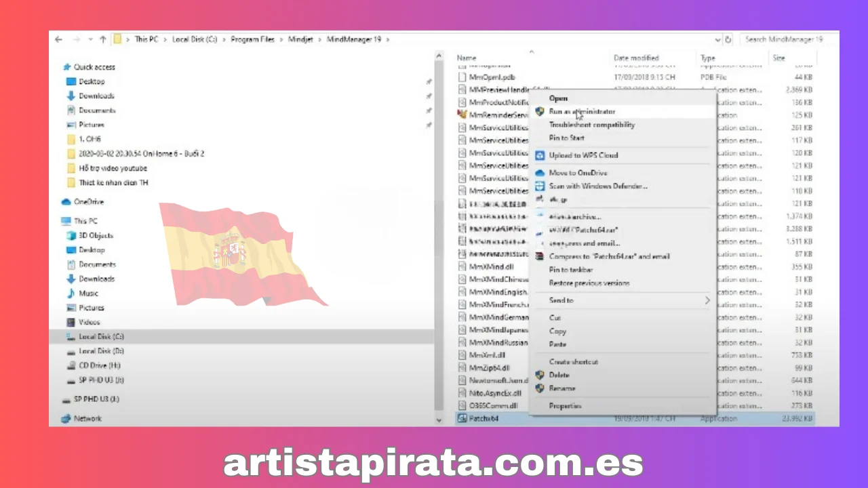
Task: Click the navigation pane scrollbar down arrow
Action: [439, 420]
